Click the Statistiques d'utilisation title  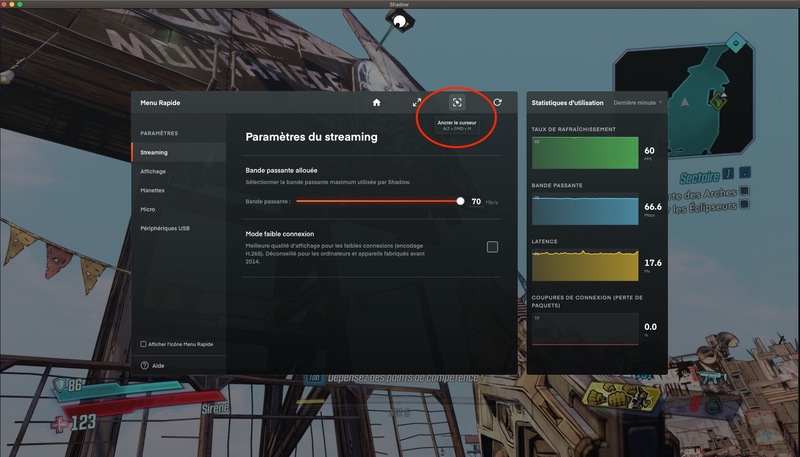pyautogui.click(x=567, y=103)
